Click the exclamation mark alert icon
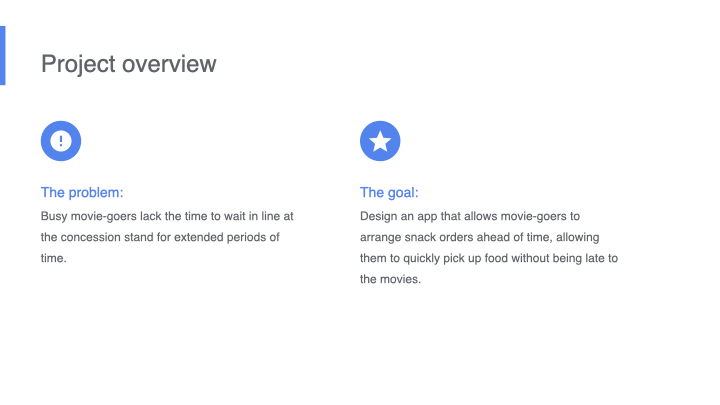 point(61,141)
